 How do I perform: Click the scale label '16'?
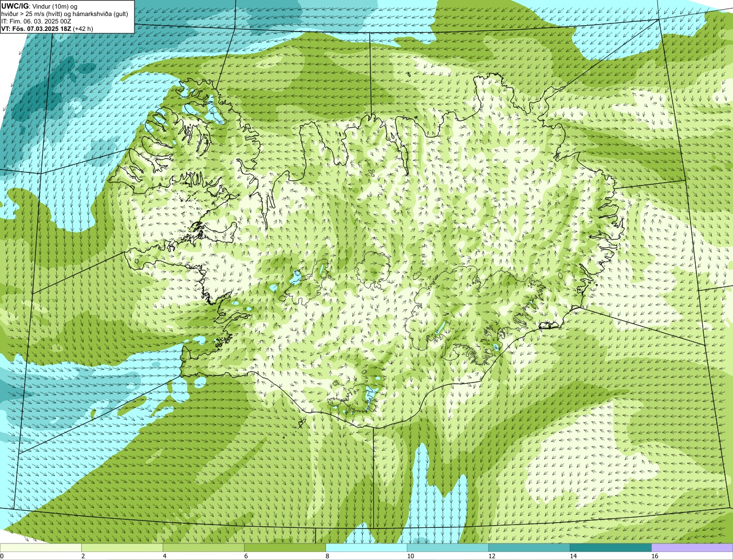655,556
